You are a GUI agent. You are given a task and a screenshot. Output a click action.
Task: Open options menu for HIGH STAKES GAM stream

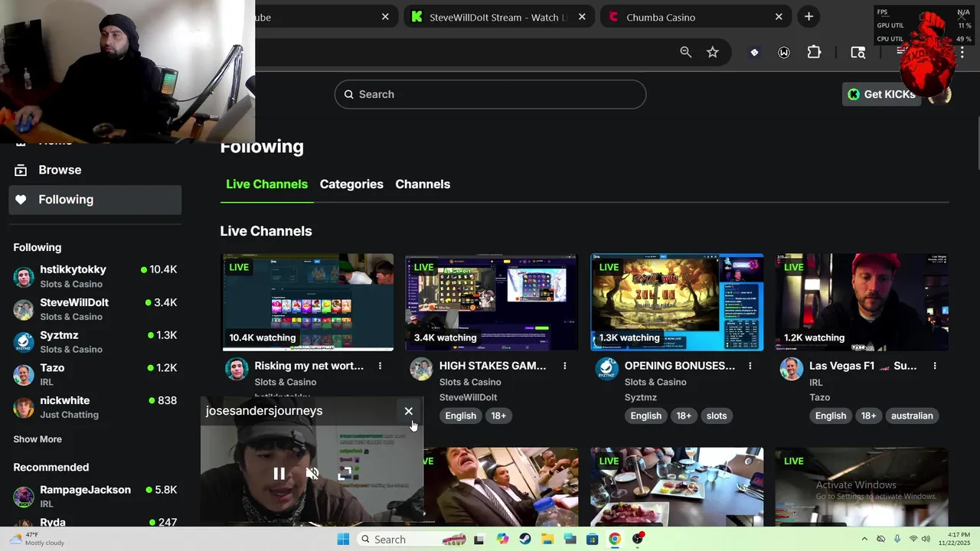click(x=565, y=366)
